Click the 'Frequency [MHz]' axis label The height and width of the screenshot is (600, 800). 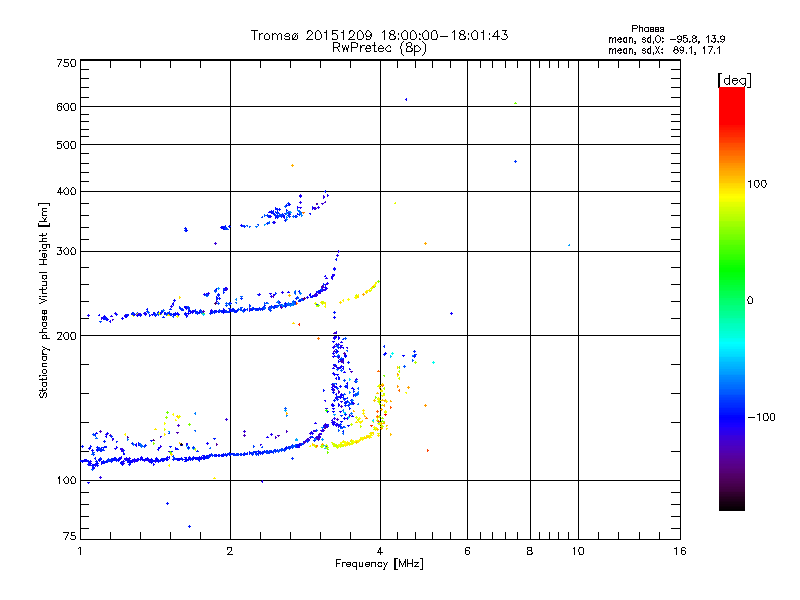pyautogui.click(x=379, y=564)
